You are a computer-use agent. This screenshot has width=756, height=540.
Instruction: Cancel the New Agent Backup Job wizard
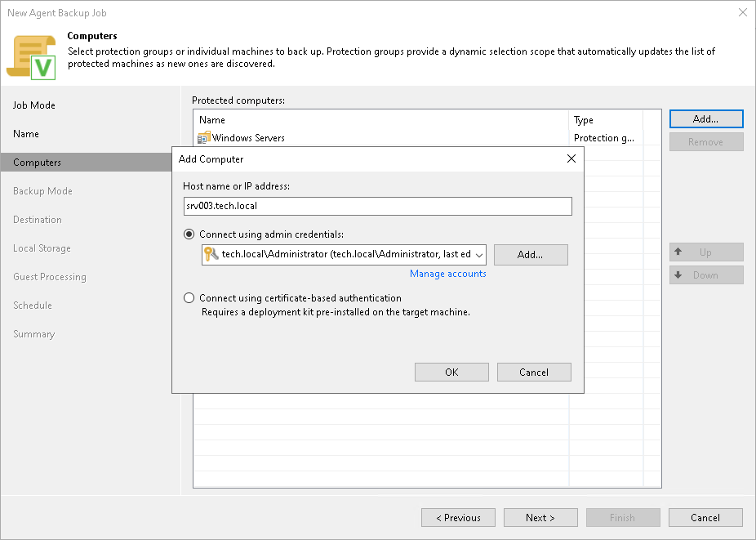[705, 518]
